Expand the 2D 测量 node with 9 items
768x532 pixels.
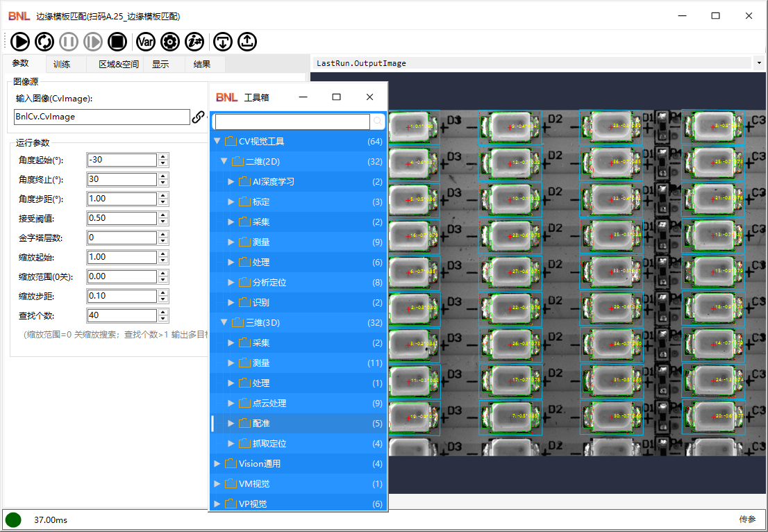pyautogui.click(x=231, y=242)
